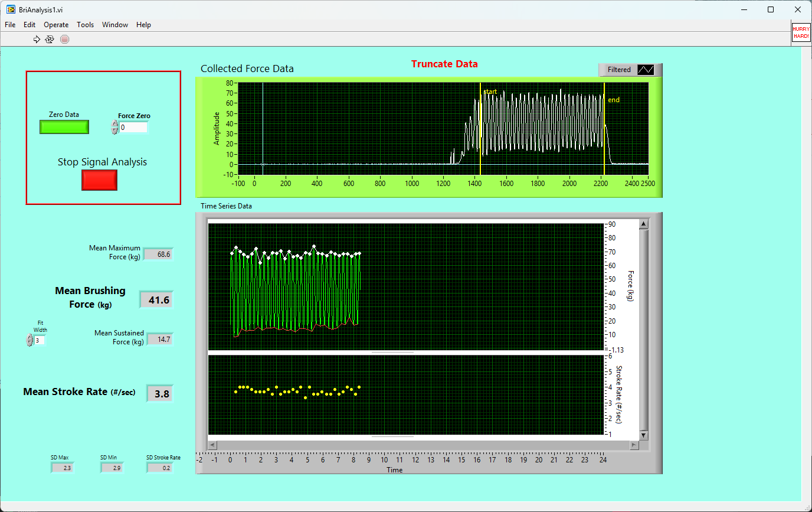812x512 pixels.
Task: Click the LabVIEW icon in title bar
Action: 11,9
